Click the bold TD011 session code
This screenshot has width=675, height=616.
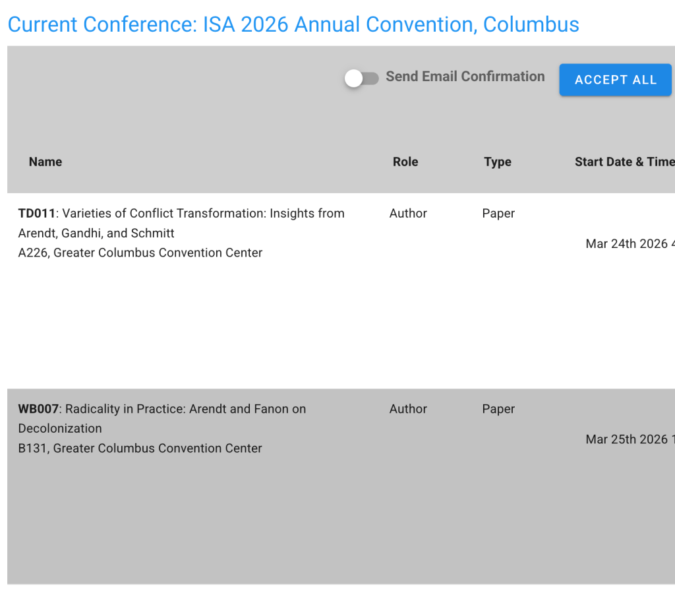click(37, 213)
